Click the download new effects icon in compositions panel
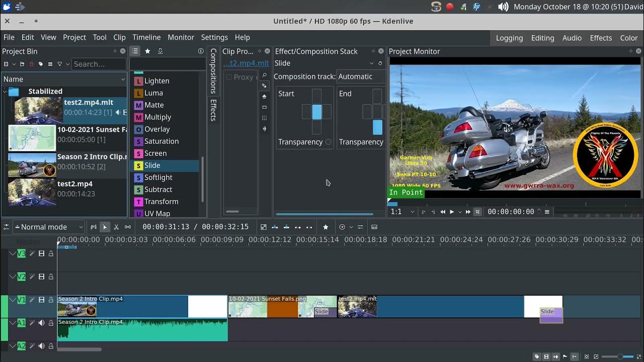 [160, 51]
